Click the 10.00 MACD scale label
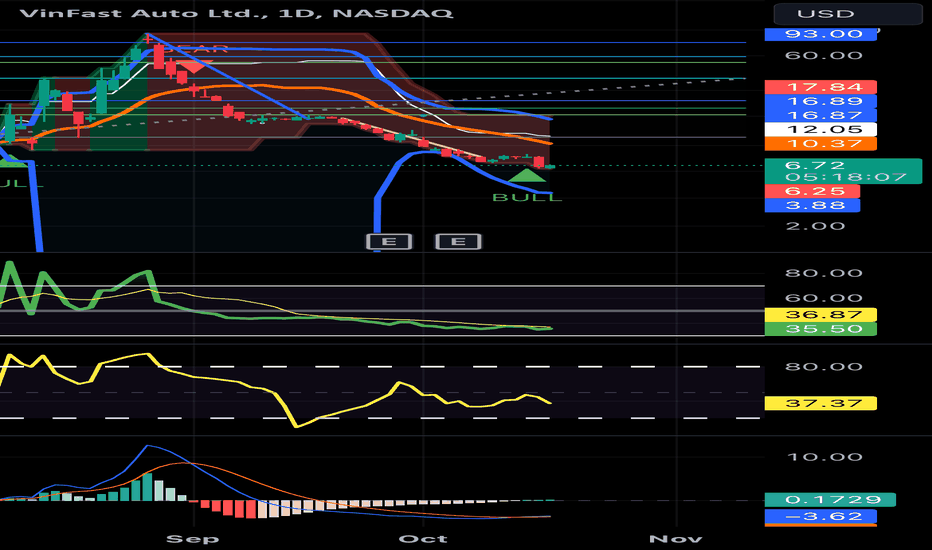This screenshot has width=932, height=550. click(824, 457)
